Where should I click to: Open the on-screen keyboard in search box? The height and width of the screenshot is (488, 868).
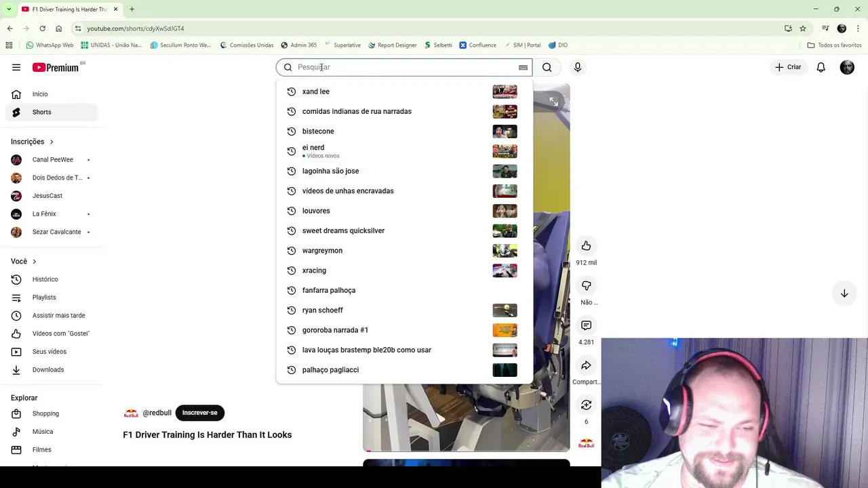click(x=523, y=67)
